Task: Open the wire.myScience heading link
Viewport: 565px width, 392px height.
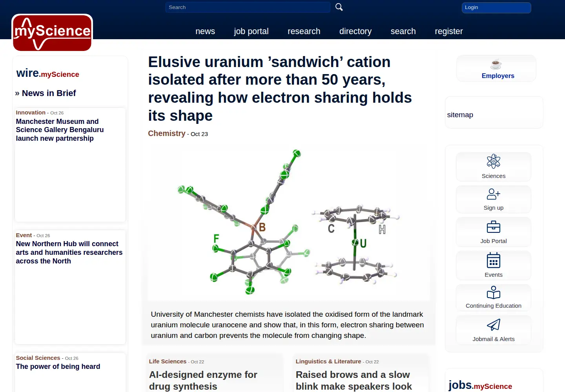Action: tap(48, 73)
